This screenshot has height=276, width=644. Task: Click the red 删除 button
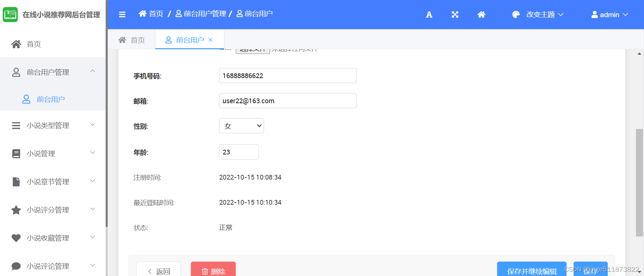pyautogui.click(x=213, y=269)
